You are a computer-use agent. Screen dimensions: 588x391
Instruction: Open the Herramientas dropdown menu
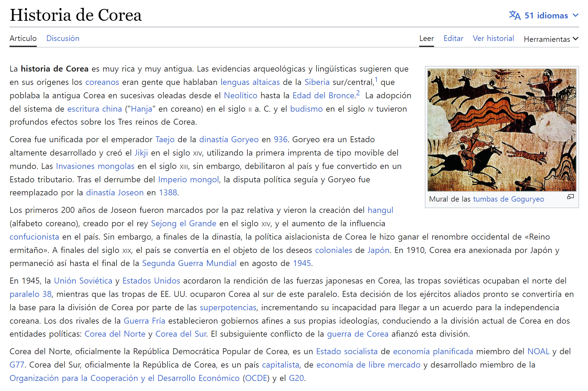(551, 39)
